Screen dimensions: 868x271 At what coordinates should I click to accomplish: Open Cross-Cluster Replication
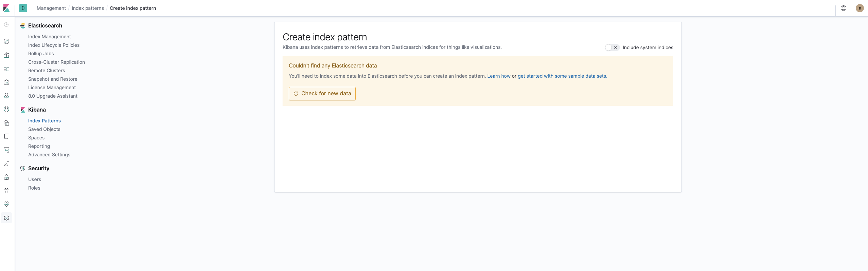tap(56, 62)
